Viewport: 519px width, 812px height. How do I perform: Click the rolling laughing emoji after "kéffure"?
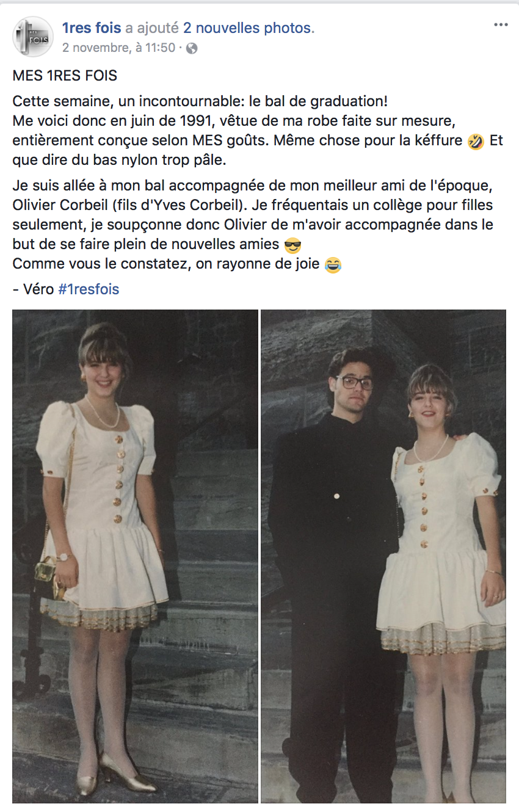point(476,141)
